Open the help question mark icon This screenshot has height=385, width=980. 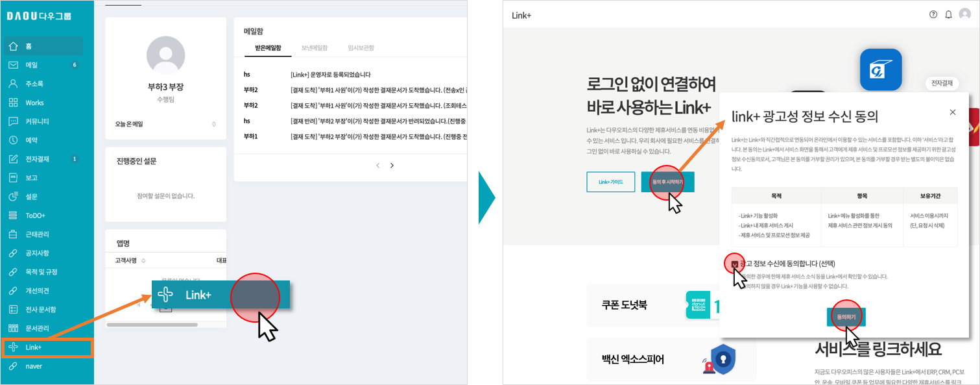pos(933,14)
